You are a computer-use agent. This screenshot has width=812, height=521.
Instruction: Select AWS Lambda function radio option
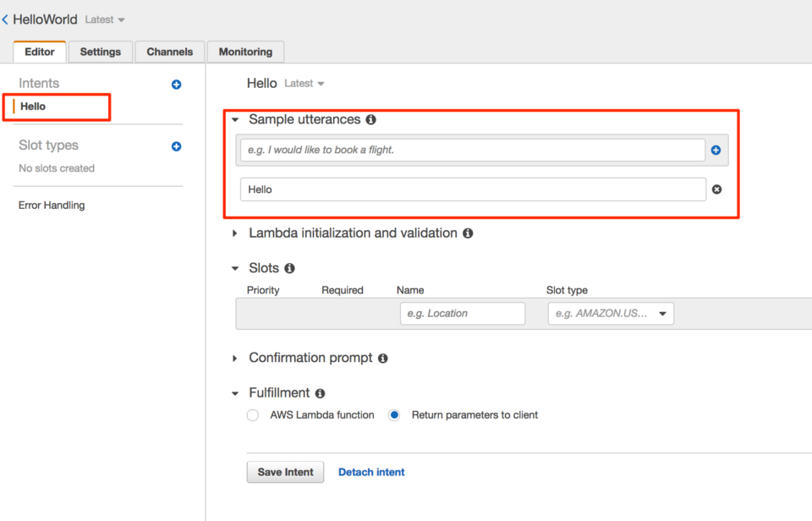coord(253,415)
